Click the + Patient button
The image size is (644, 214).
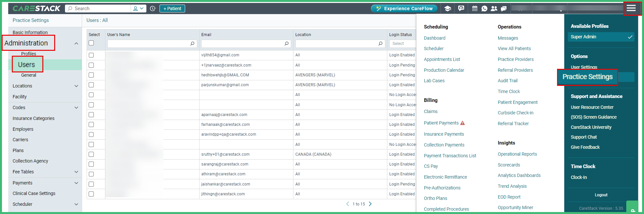172,9
